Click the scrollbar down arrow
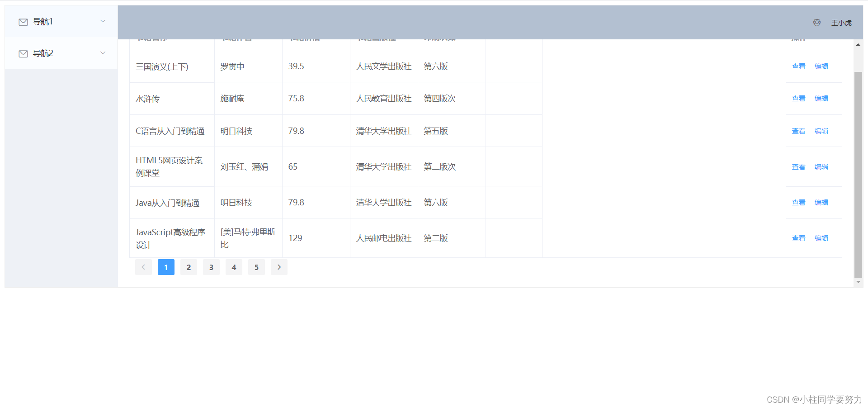This screenshot has height=408, width=868. (x=858, y=282)
